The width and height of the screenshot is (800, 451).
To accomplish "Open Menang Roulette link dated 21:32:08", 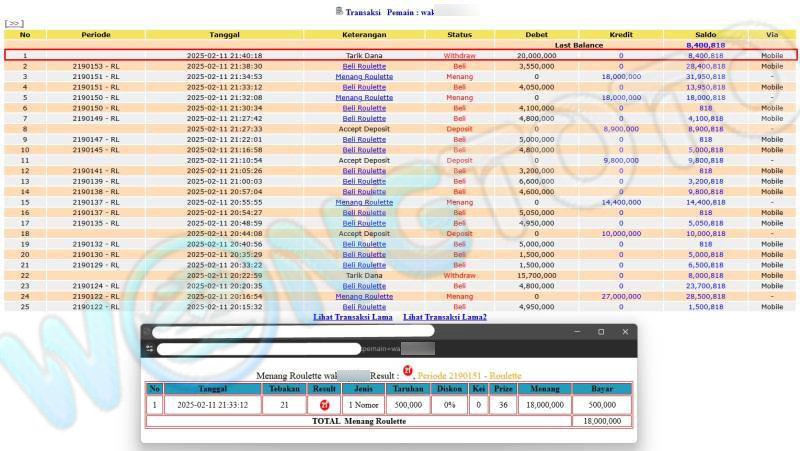I will pos(364,97).
